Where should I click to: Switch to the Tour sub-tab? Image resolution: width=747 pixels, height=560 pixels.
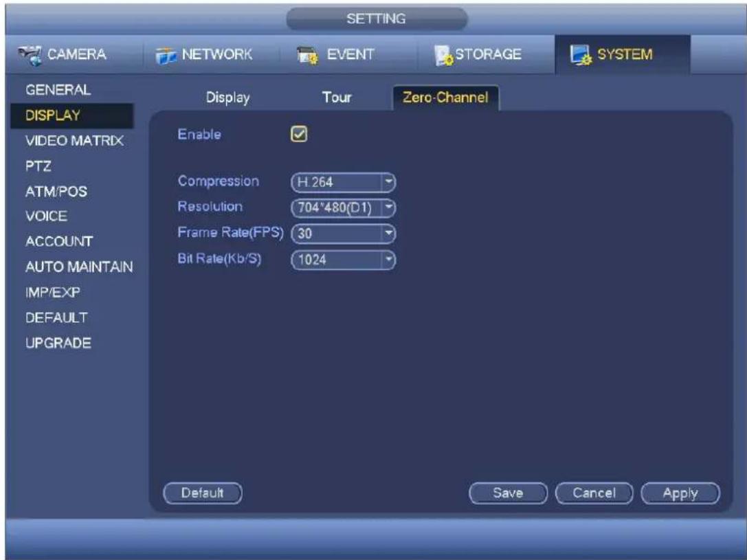click(337, 97)
